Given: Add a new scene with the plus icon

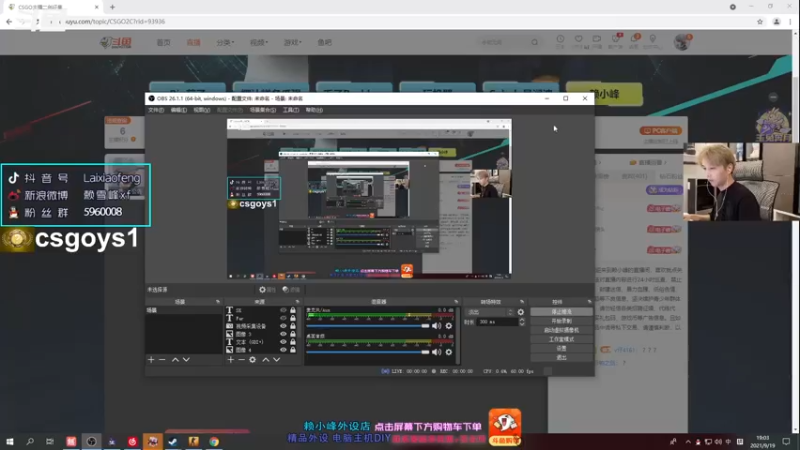Looking at the screenshot, I should click(x=151, y=360).
